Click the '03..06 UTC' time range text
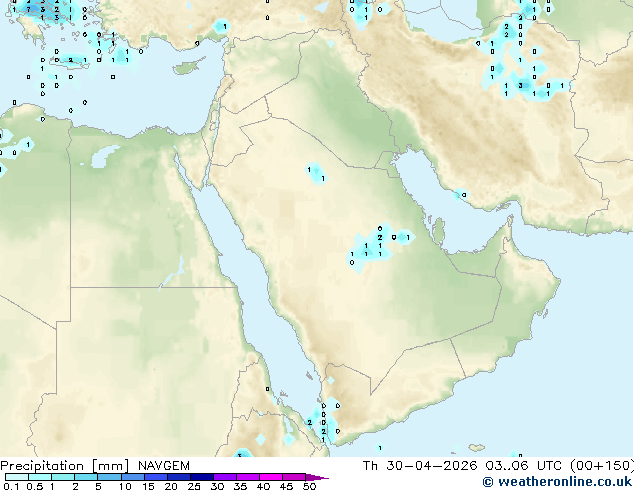634x490 pixels. [x=524, y=466]
